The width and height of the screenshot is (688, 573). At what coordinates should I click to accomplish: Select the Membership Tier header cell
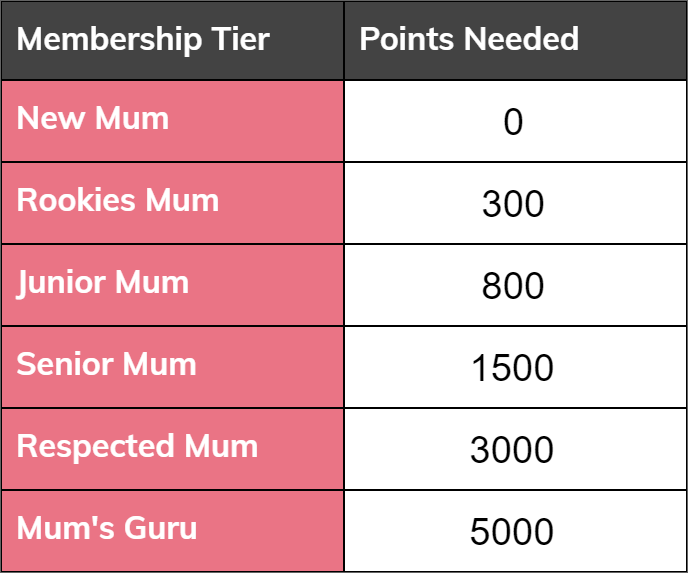click(172, 40)
